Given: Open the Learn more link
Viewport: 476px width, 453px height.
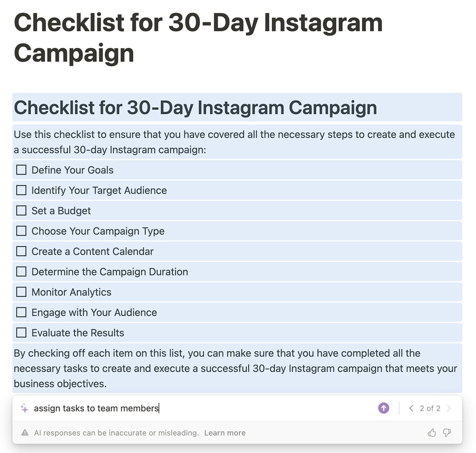Looking at the screenshot, I should pyautogui.click(x=225, y=433).
